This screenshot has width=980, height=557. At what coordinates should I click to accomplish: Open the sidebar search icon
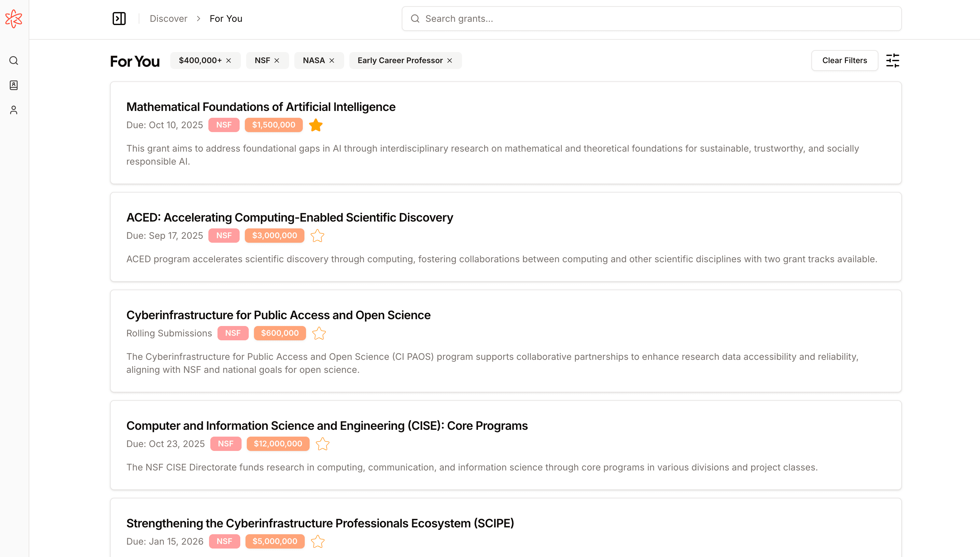click(14, 61)
